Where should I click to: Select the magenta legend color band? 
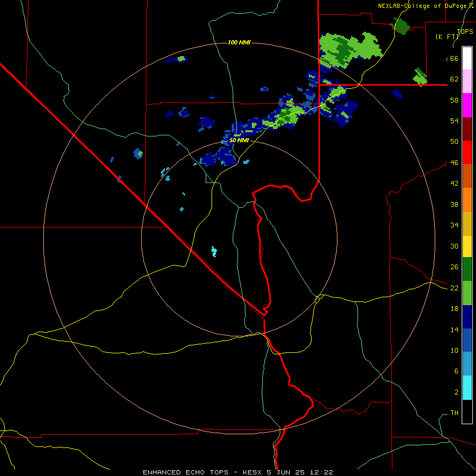[x=467, y=105]
